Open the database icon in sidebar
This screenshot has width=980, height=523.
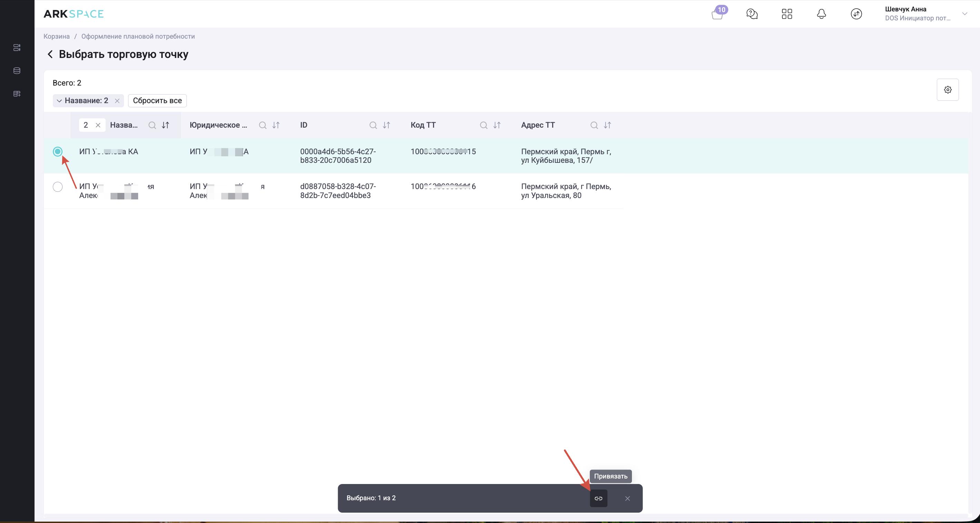point(17,71)
